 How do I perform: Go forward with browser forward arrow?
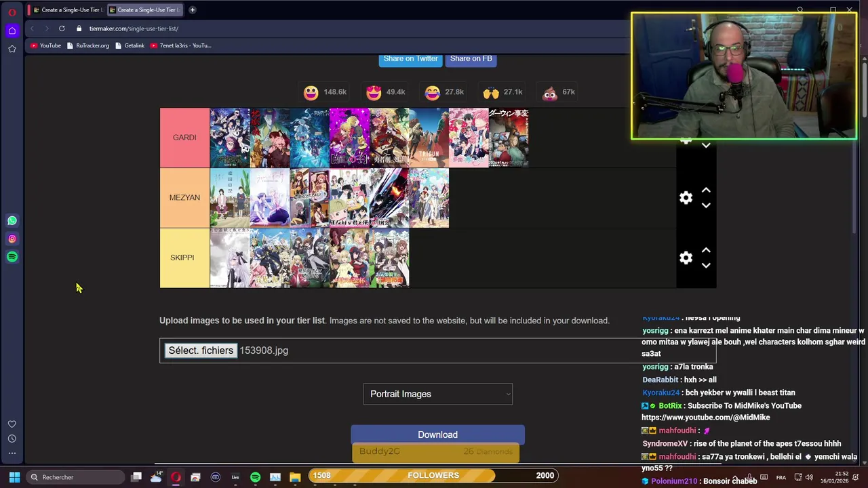pos(46,28)
